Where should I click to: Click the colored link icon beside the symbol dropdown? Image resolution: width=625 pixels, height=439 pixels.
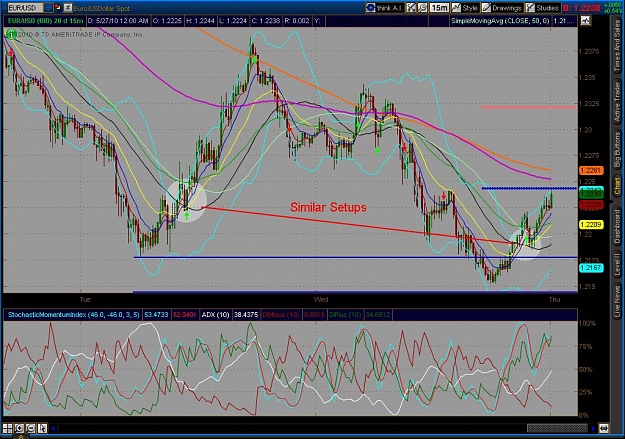(x=58, y=7)
